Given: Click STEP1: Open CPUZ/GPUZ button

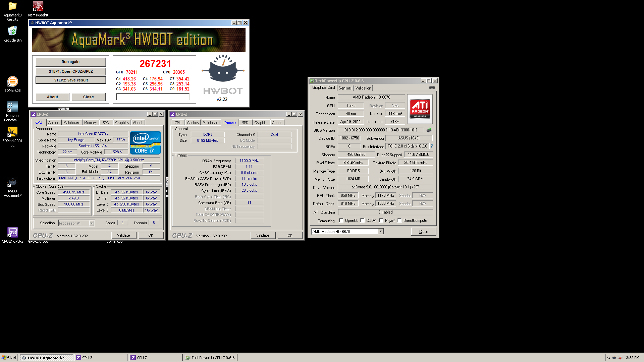Looking at the screenshot, I should [x=71, y=71].
